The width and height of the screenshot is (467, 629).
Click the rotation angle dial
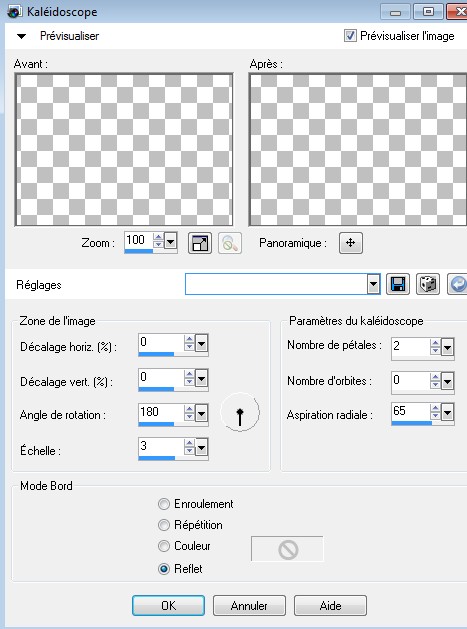pos(240,412)
